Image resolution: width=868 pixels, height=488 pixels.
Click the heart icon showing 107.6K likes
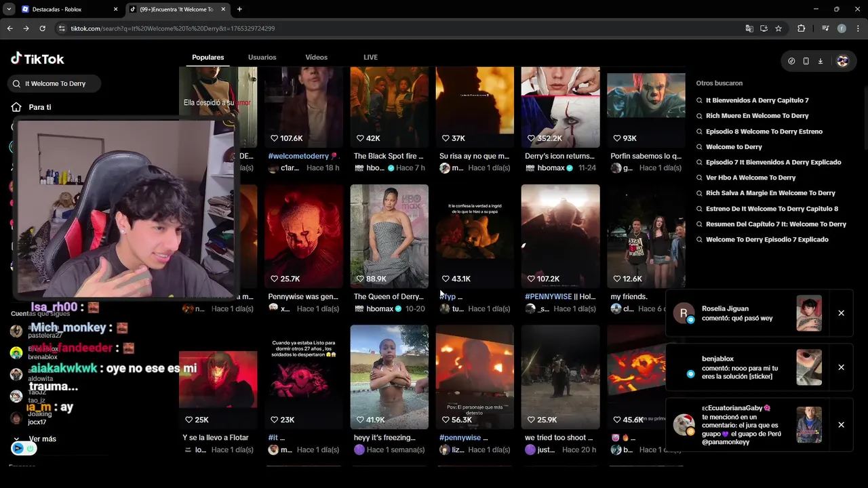pyautogui.click(x=274, y=138)
